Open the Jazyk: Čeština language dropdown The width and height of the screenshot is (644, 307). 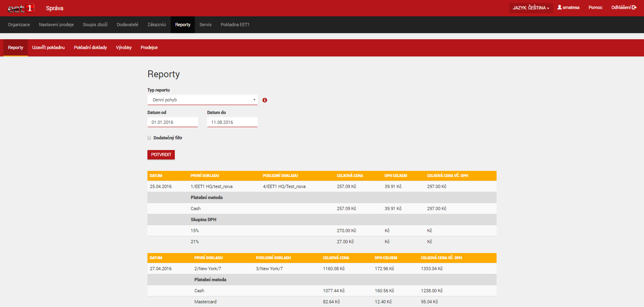pyautogui.click(x=531, y=8)
